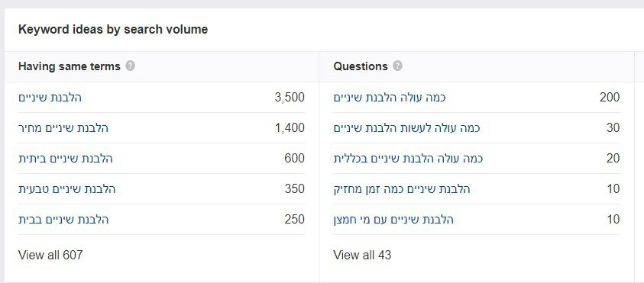Viewport: 644px width, 283px height.
Task: Click the 3,500 search volume value
Action: tap(290, 98)
